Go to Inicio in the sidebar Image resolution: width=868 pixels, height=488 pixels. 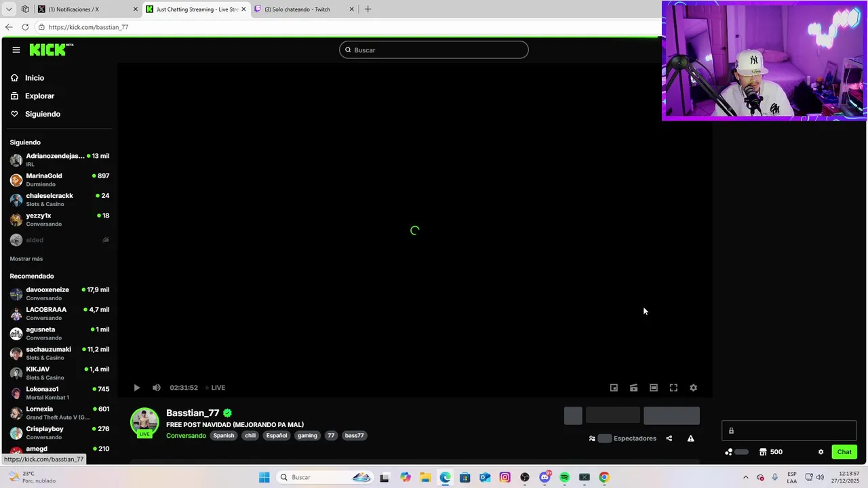35,78
